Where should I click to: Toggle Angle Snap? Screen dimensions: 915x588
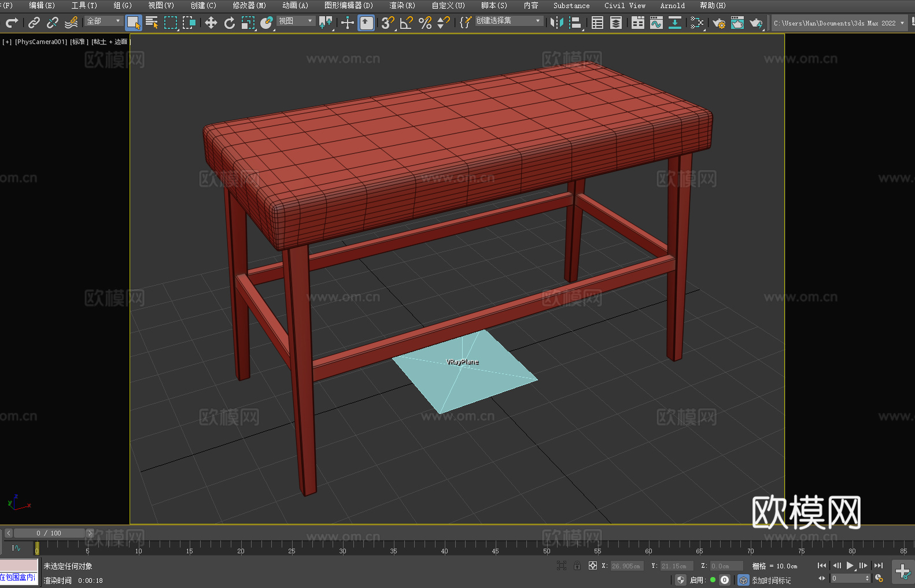click(407, 23)
